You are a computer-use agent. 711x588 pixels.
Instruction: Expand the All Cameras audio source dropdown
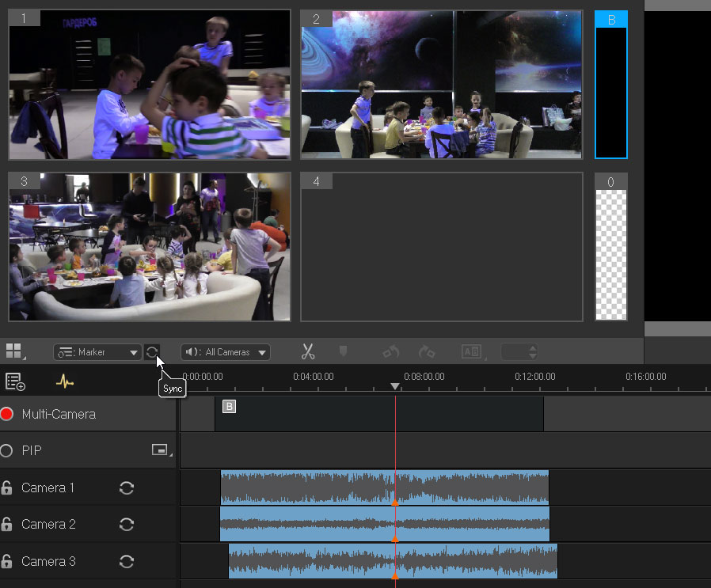[x=226, y=352]
